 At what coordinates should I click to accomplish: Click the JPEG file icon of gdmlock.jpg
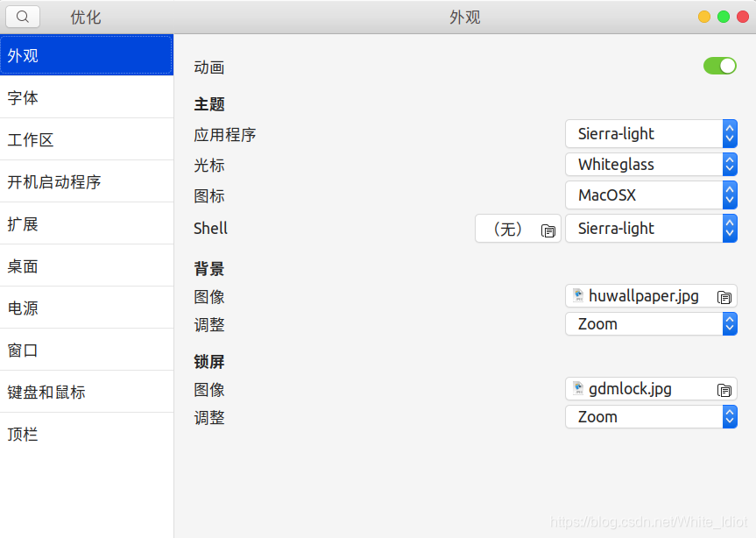[577, 388]
